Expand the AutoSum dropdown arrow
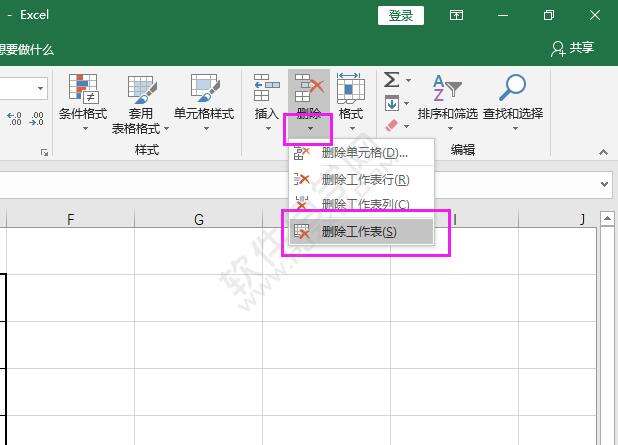The height and width of the screenshot is (445, 618). [x=408, y=80]
